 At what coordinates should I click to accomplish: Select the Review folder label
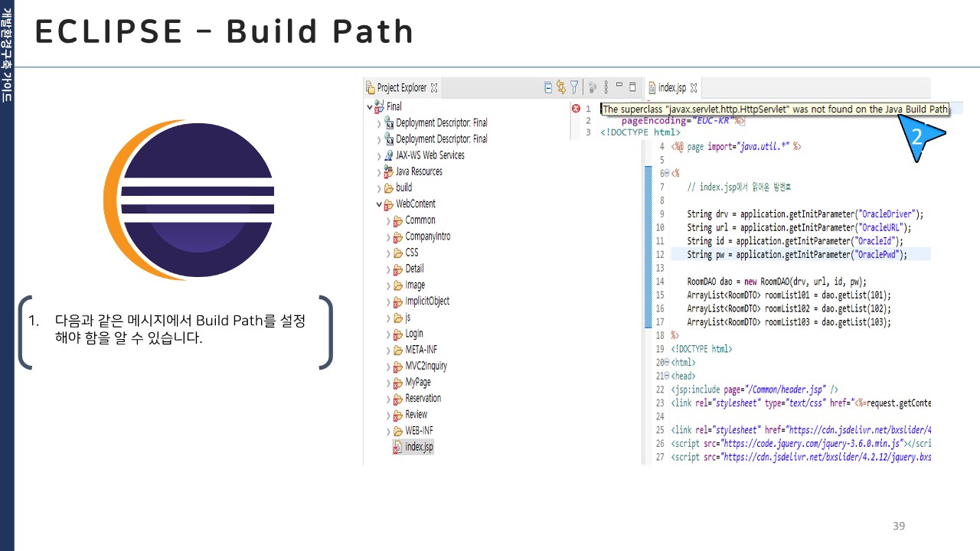(416, 415)
